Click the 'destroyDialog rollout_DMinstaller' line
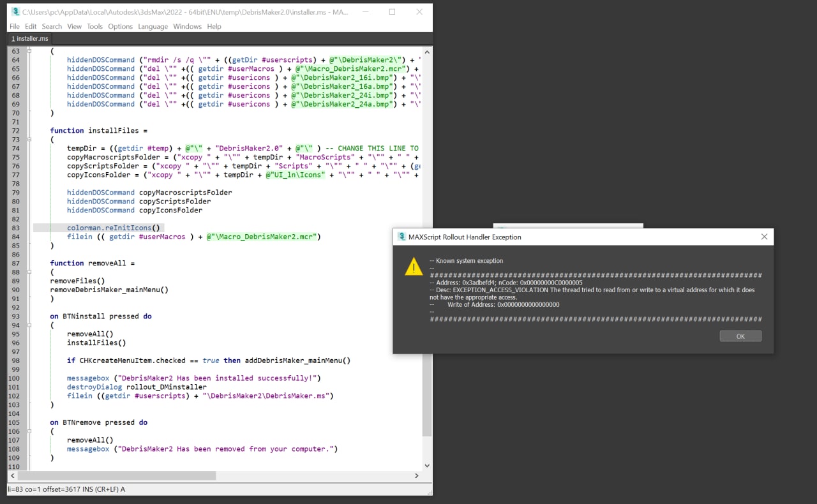 137,387
